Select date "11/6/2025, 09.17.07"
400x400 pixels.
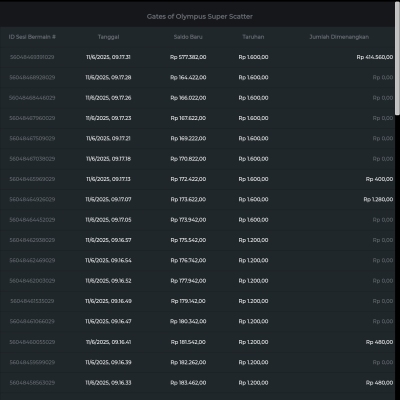click(x=108, y=200)
